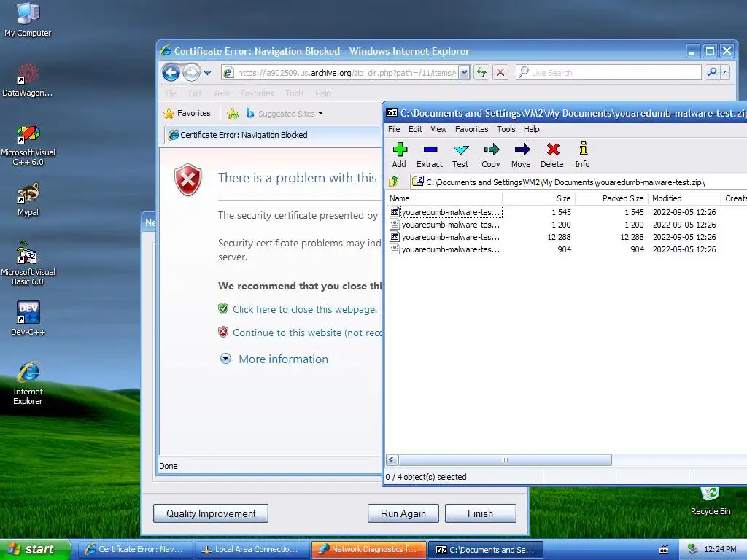Select the Mypal browser desktop icon
Viewport: 747px width, 560px height.
pyautogui.click(x=28, y=200)
